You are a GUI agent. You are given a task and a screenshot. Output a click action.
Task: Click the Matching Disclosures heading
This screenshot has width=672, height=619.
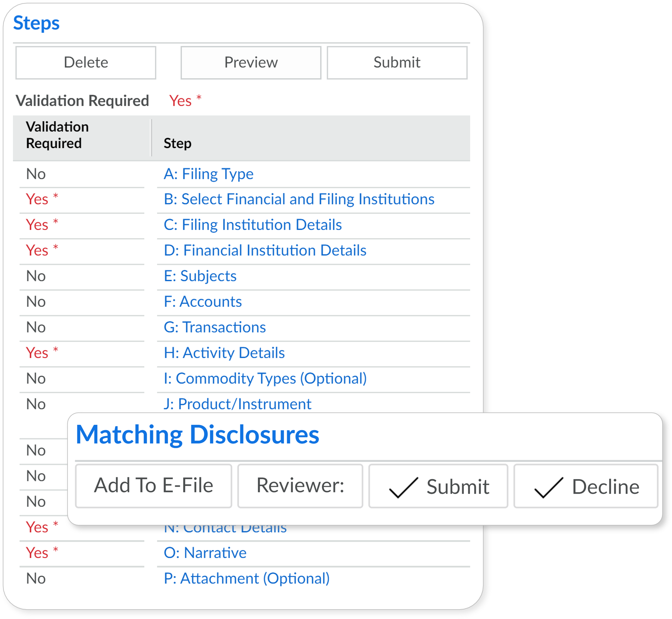[197, 435]
